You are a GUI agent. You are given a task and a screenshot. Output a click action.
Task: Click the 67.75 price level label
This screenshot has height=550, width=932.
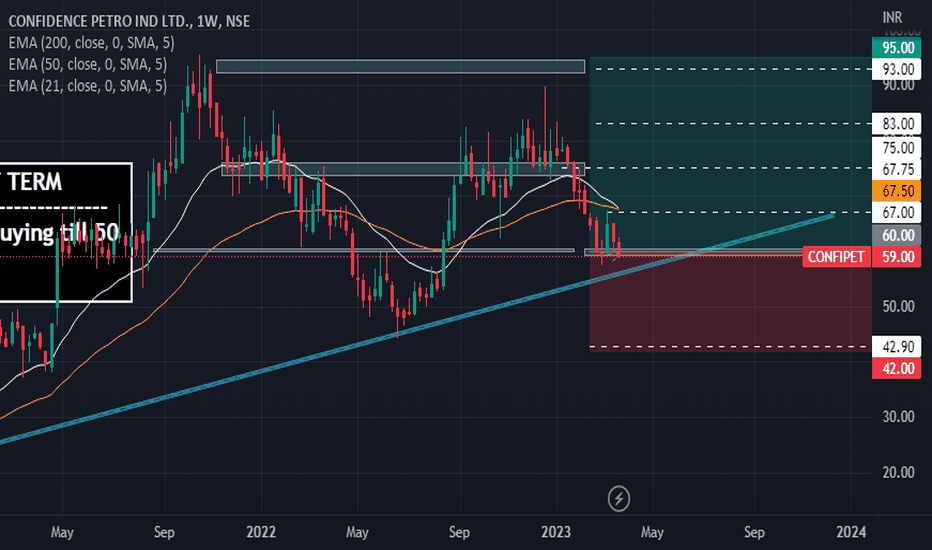tap(898, 169)
